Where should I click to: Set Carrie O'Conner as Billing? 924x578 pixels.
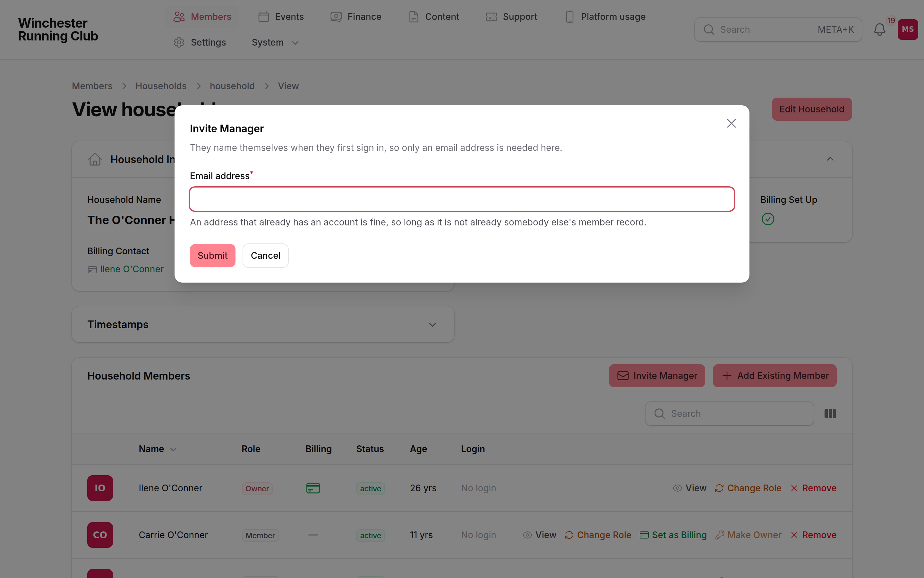(x=673, y=535)
